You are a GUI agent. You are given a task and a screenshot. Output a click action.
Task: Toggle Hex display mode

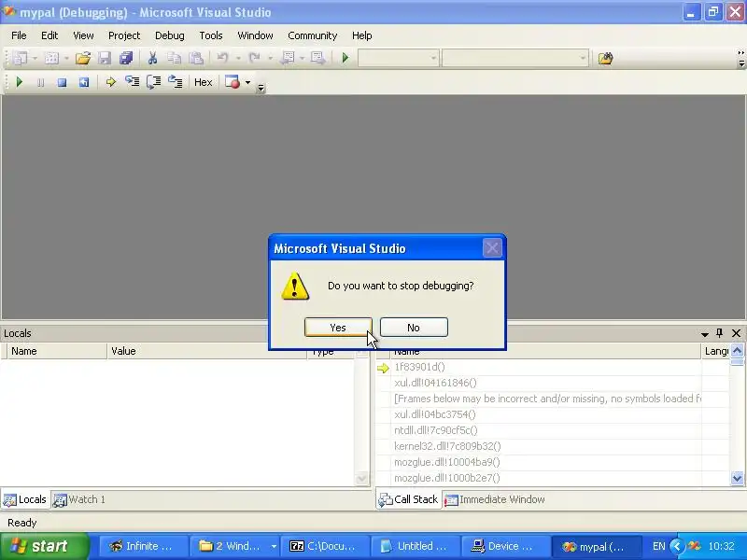203,82
